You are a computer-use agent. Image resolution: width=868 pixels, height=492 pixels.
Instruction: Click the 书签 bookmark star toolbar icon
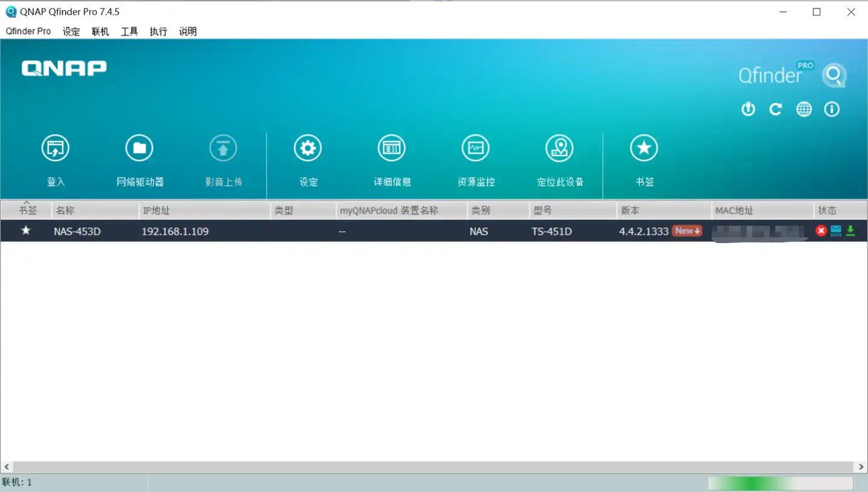point(644,148)
